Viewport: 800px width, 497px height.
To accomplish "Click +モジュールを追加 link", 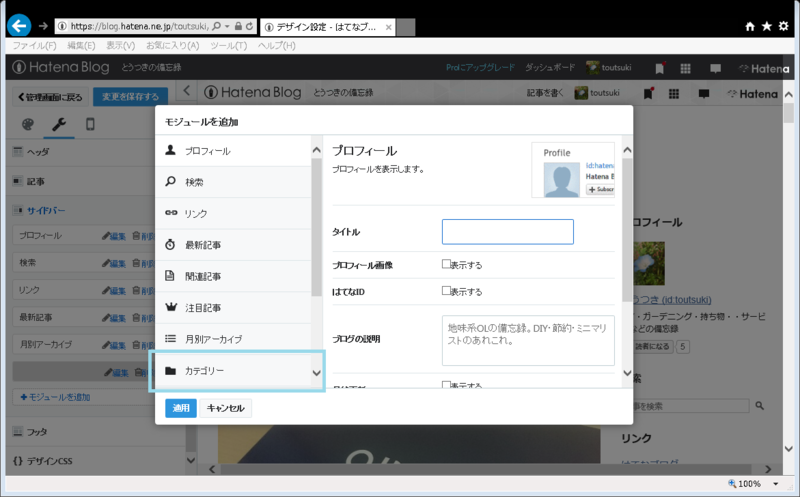I will [x=55, y=397].
